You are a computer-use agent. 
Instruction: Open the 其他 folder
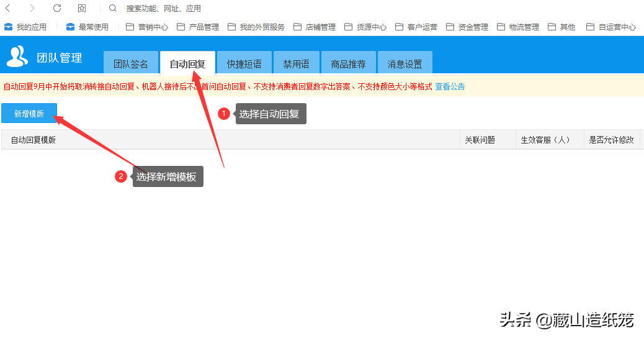point(561,27)
